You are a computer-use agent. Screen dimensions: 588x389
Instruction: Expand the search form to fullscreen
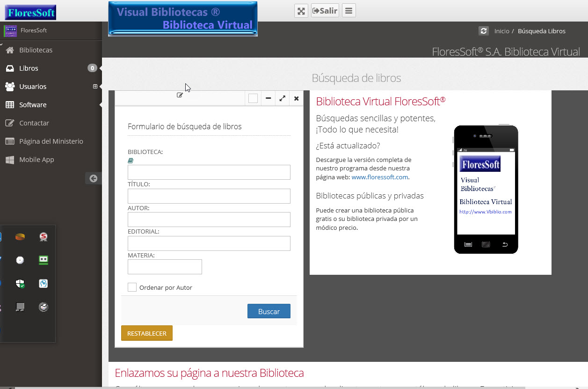(283, 98)
